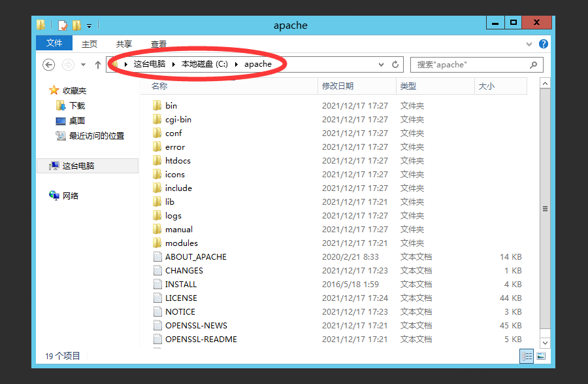Switch to large icons view layout
The height and width of the screenshot is (384, 588).
point(541,356)
